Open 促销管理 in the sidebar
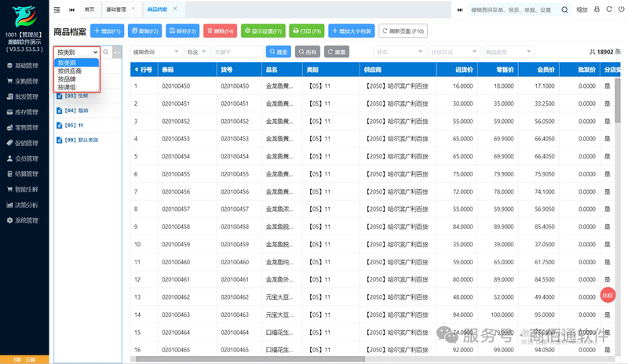Image resolution: width=628 pixels, height=364 pixels. coord(23,143)
